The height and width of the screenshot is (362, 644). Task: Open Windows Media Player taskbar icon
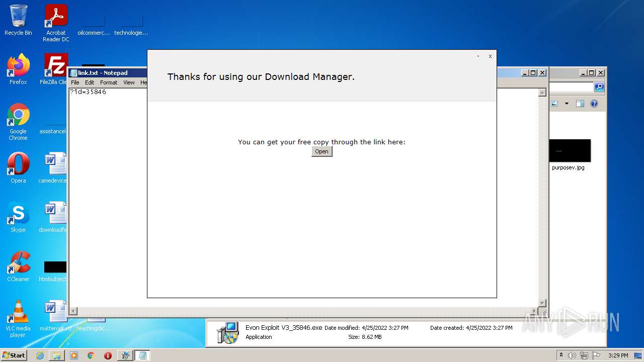tap(74, 355)
